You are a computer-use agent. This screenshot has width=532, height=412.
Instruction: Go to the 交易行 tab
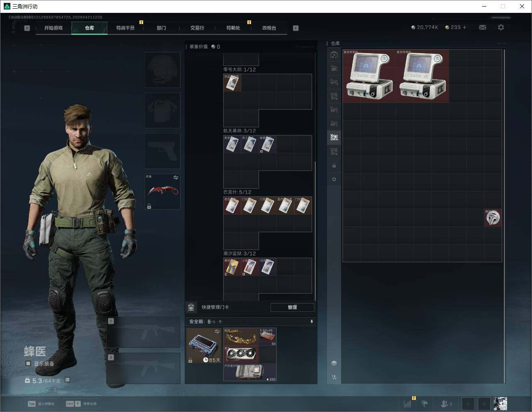tap(197, 28)
